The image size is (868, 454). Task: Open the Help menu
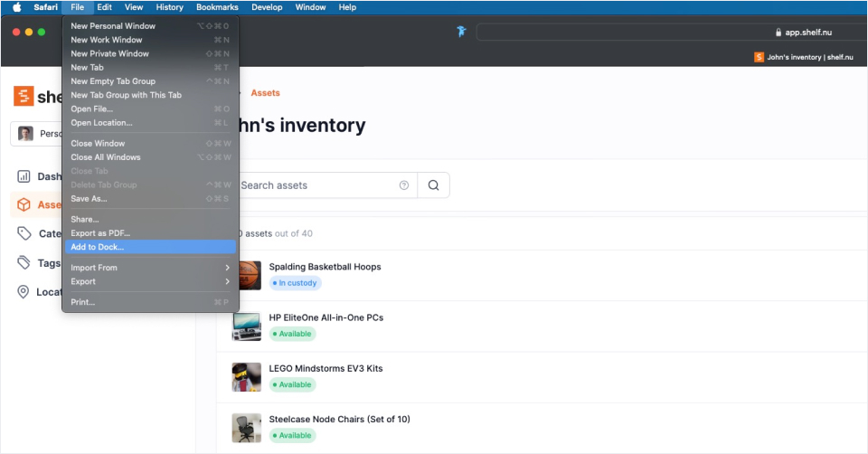(x=347, y=7)
